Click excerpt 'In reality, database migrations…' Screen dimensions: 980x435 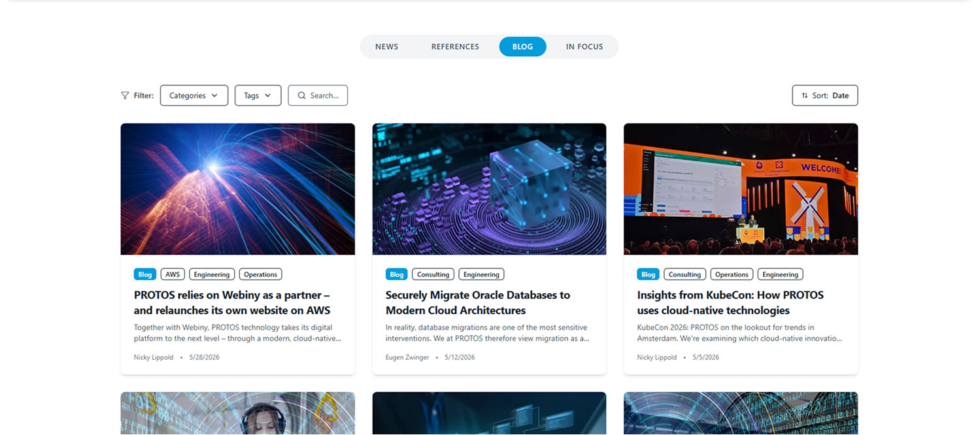pyautogui.click(x=488, y=333)
